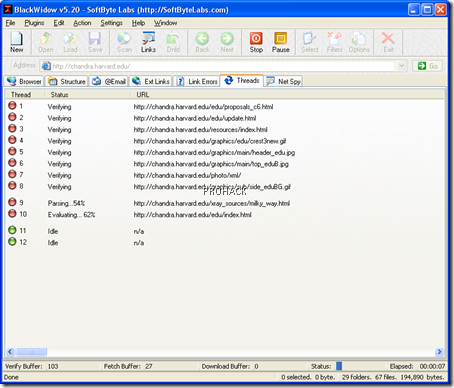The width and height of the screenshot is (454, 388).
Task: Click the address URL input field
Action: pos(222,66)
